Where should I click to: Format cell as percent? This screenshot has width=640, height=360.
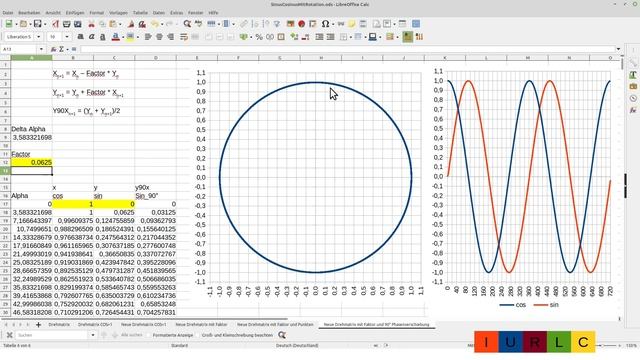[259, 37]
